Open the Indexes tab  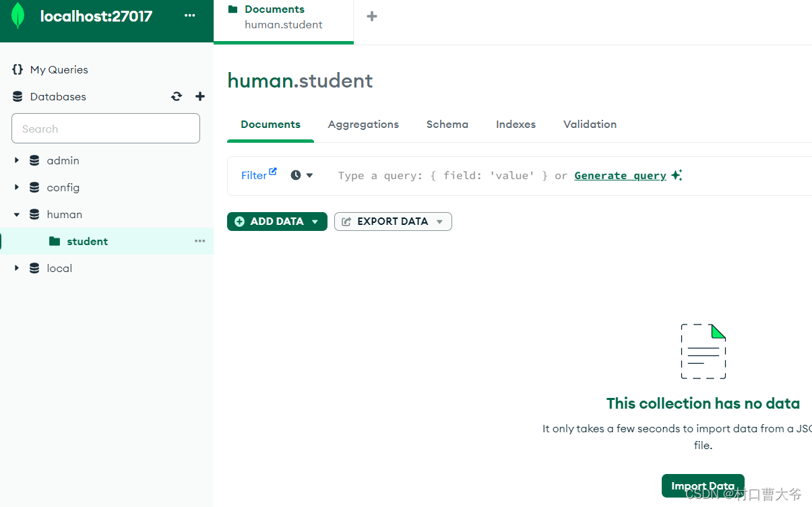515,124
